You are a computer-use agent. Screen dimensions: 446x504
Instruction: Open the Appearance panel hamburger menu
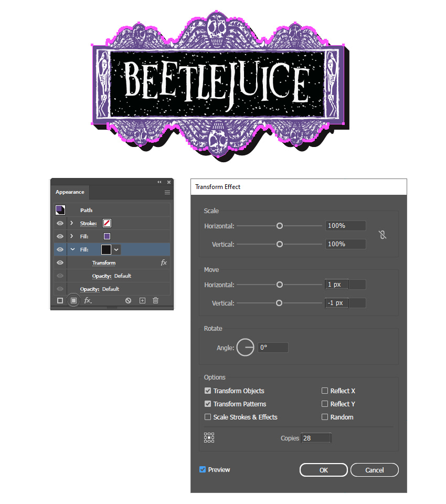coord(167,192)
